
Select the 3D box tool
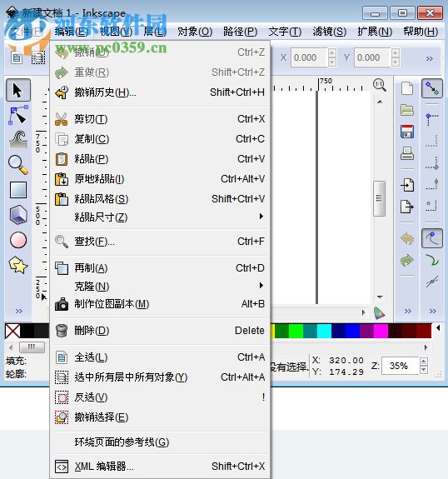(18, 215)
